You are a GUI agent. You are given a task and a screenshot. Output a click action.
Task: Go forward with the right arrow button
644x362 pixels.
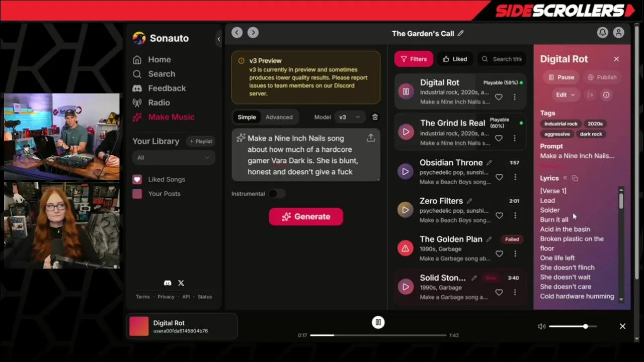(253, 33)
